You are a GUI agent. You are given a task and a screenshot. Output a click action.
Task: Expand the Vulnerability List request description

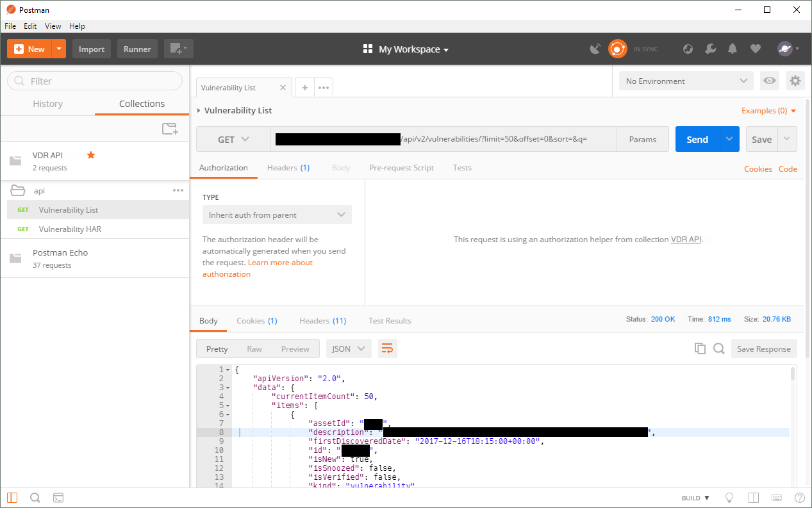point(199,110)
